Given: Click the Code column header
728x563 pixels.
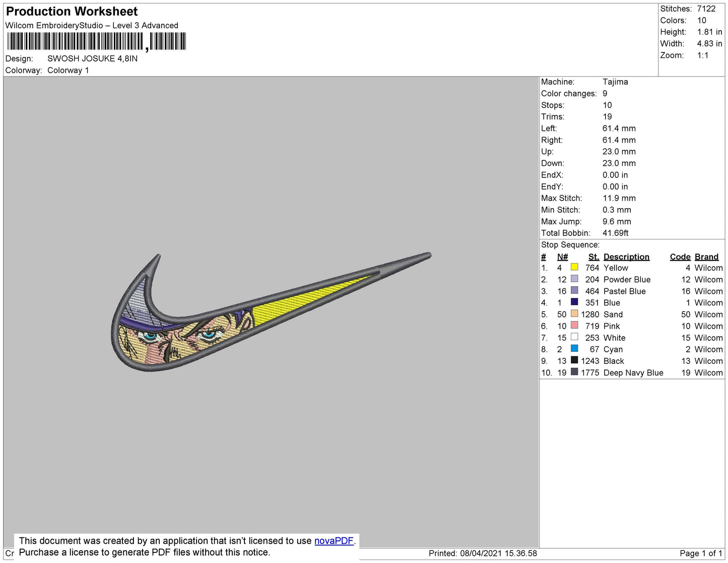Looking at the screenshot, I should pos(680,257).
